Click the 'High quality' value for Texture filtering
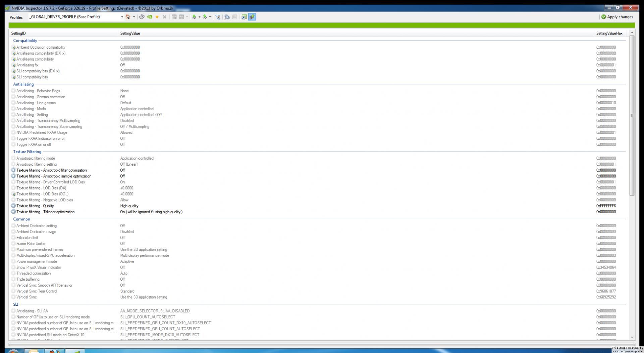 (129, 206)
